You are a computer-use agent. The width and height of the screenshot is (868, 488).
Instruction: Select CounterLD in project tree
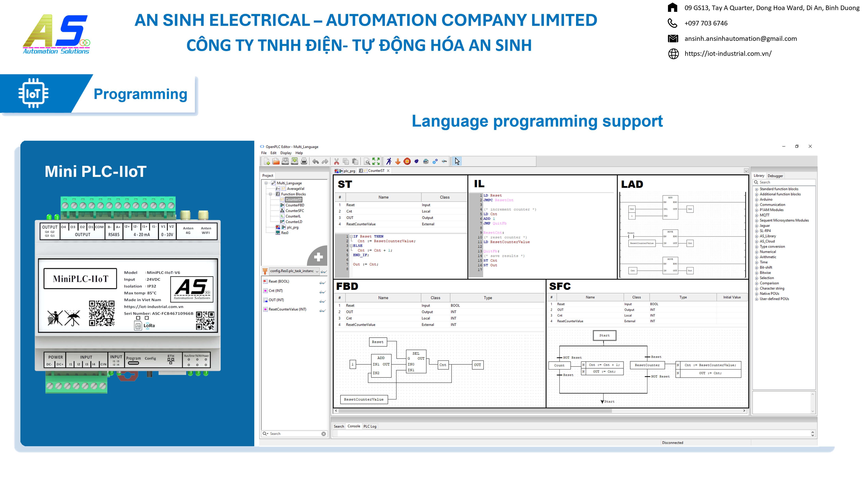[x=294, y=222]
